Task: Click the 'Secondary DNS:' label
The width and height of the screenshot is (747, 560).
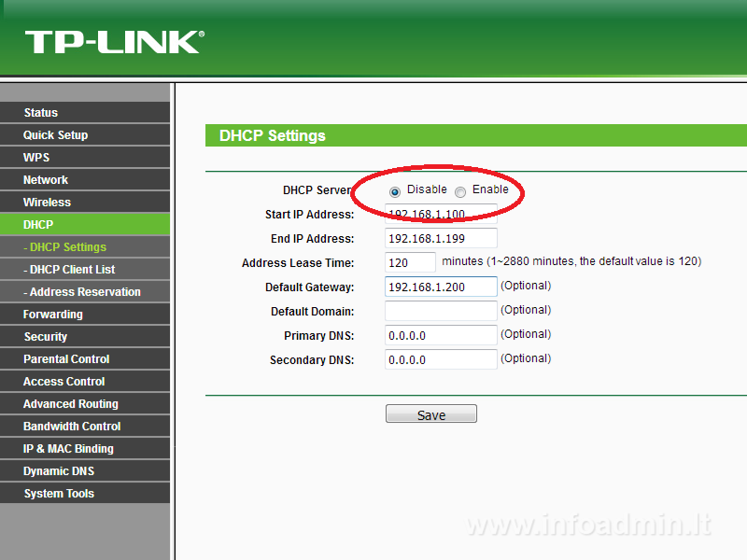Action: coord(312,360)
